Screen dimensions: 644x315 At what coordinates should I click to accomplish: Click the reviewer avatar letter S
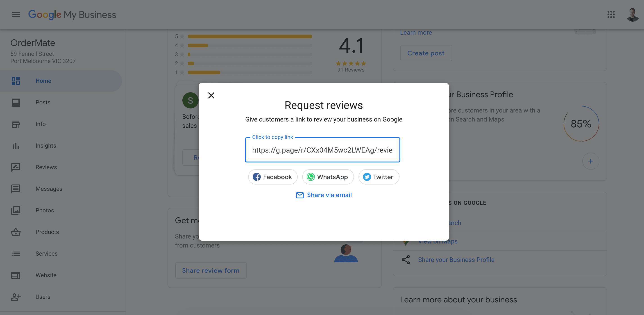click(x=190, y=100)
